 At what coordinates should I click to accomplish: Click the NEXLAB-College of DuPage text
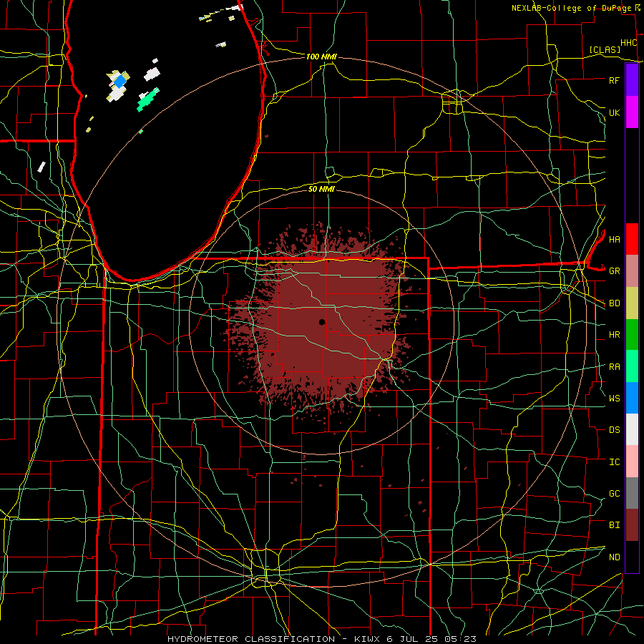coord(571,8)
